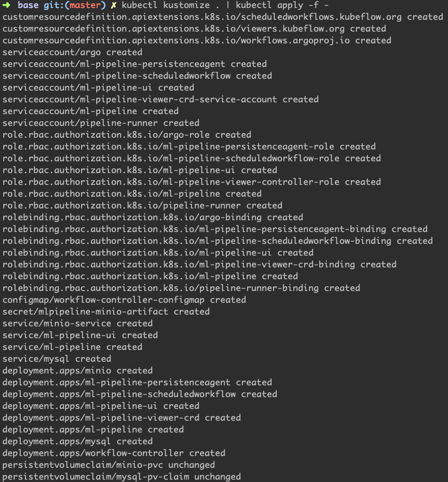Click the argo-role created line
The width and height of the screenshot is (448, 482).
tap(127, 135)
